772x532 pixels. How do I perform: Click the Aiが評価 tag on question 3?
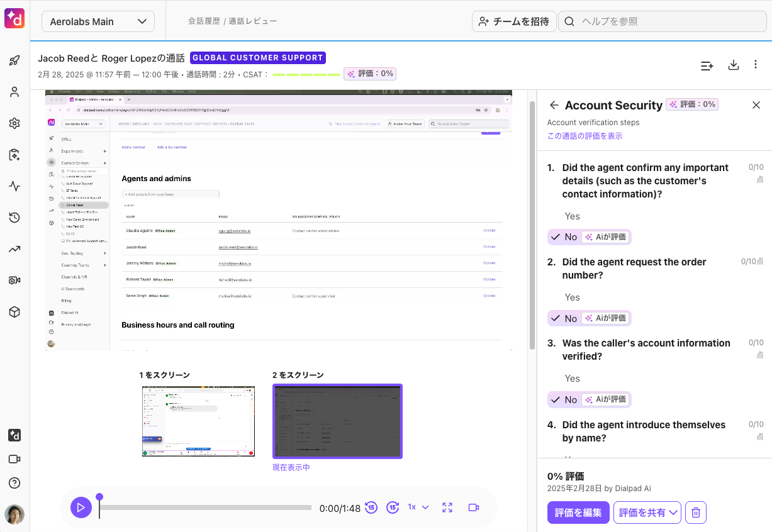click(x=605, y=399)
